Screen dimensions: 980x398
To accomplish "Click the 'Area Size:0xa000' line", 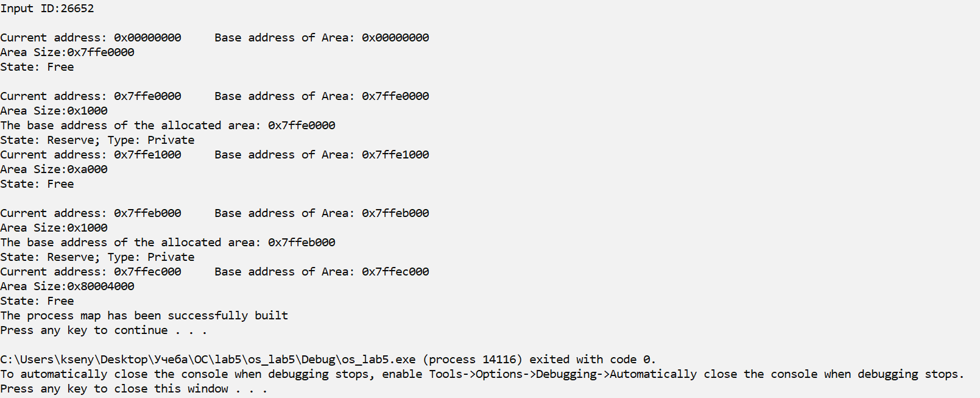I will click(x=54, y=169).
